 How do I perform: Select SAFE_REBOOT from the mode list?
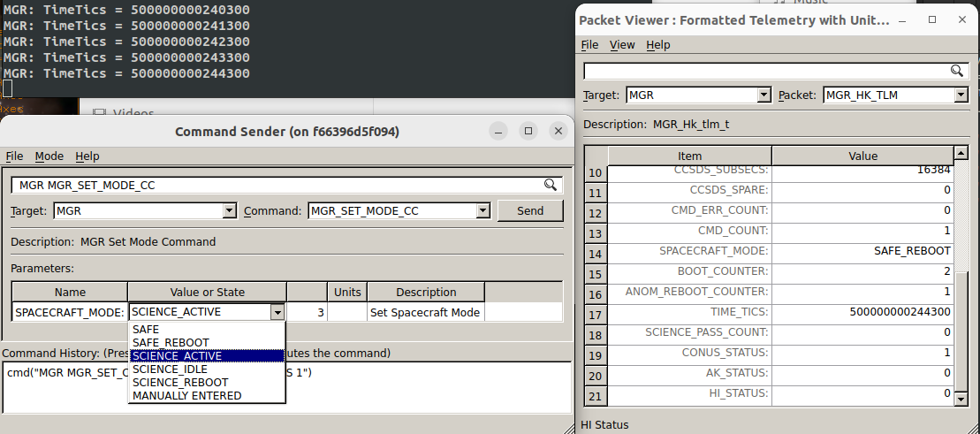[x=207, y=343]
